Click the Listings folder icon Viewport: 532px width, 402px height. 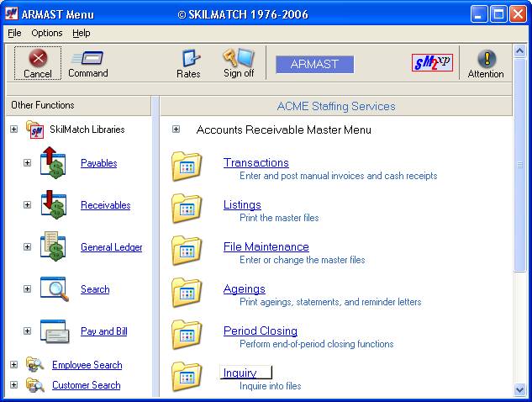187,208
